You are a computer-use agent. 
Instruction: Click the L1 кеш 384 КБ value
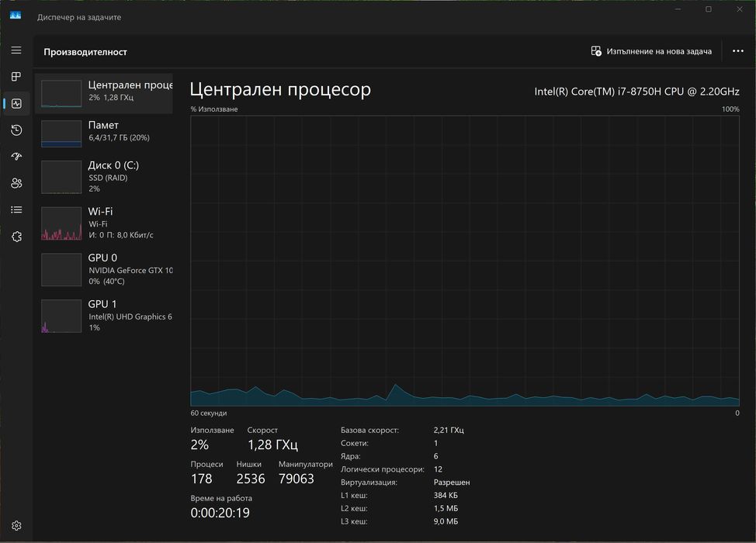[446, 495]
